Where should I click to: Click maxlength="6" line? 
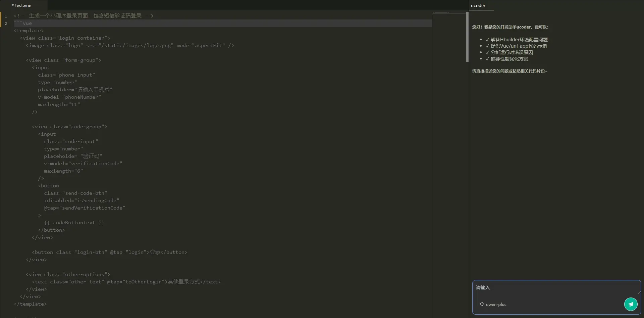click(x=63, y=171)
